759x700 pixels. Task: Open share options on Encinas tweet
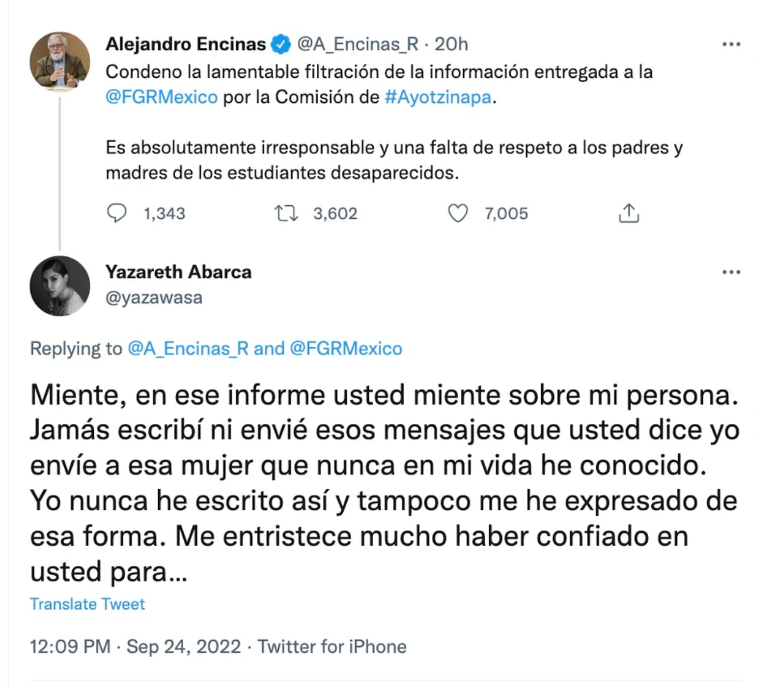click(629, 213)
